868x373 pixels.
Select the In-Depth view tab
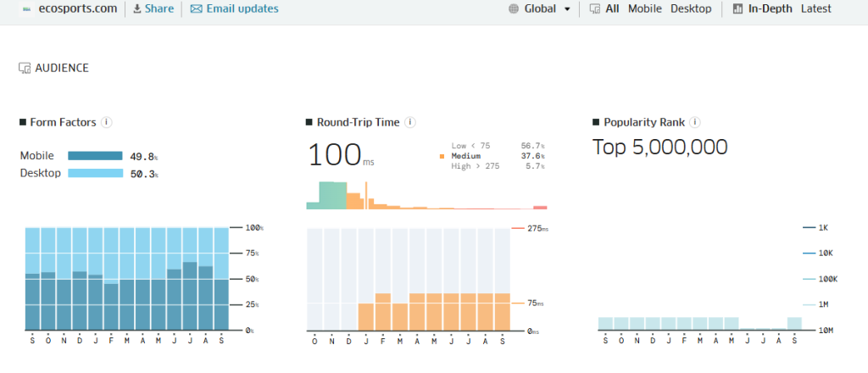pyautogui.click(x=770, y=9)
